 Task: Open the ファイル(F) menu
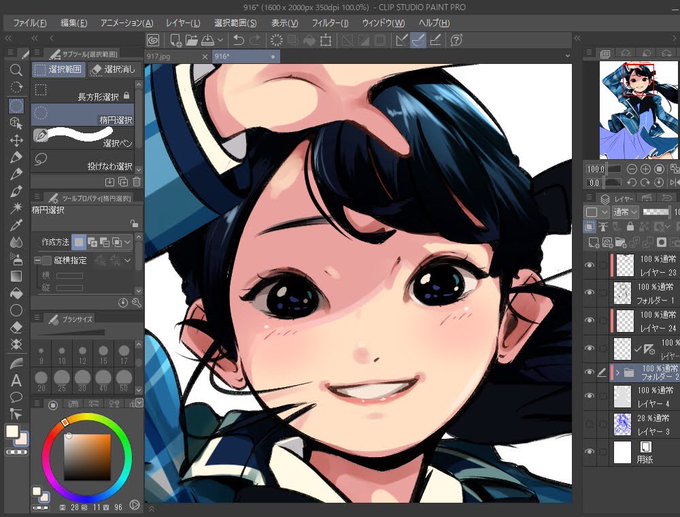(x=29, y=23)
